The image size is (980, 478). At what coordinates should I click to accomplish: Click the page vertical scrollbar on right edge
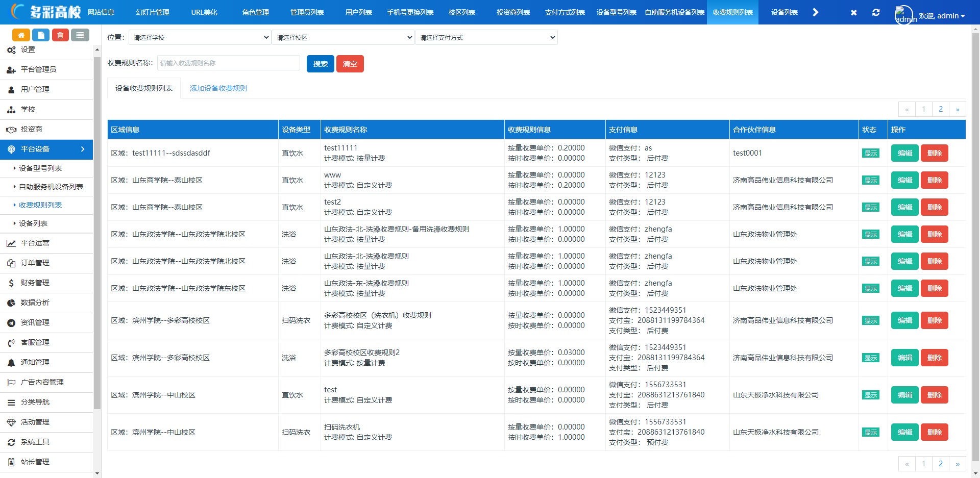pyautogui.click(x=976, y=247)
